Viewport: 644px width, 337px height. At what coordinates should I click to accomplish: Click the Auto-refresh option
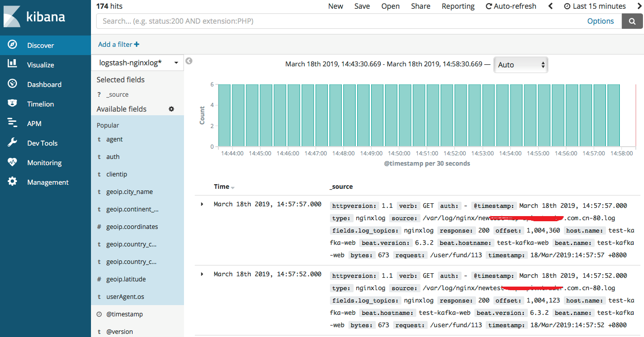click(511, 6)
